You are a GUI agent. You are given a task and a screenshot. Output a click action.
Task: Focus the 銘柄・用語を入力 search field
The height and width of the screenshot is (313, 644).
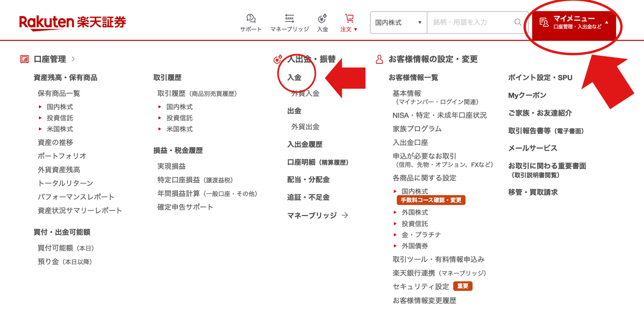pyautogui.click(x=470, y=22)
